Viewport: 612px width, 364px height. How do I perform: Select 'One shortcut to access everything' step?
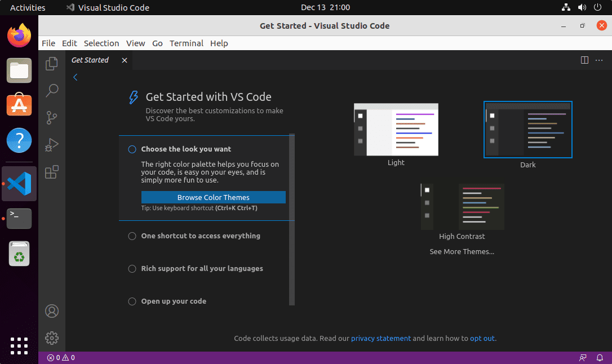tap(200, 236)
